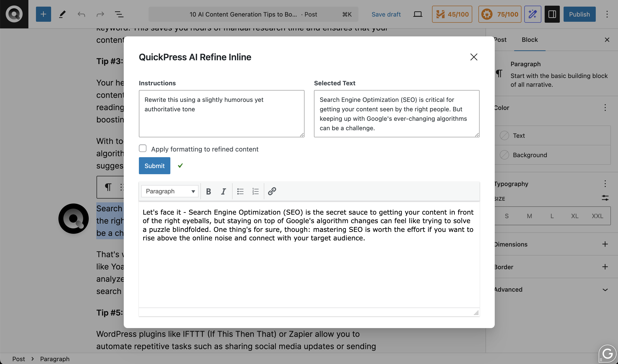This screenshot has width=618, height=364.
Task: Click Post in the bottom breadcrumb
Action: [19, 359]
